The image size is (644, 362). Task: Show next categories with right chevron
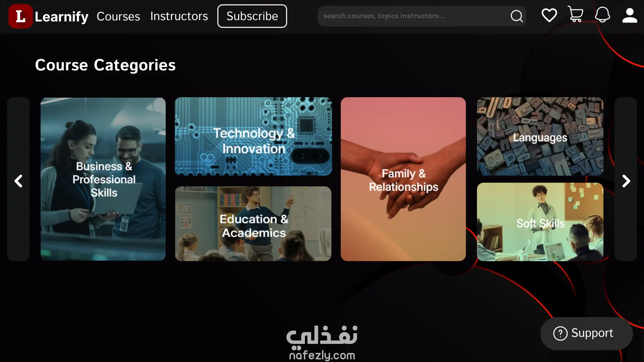point(626,181)
